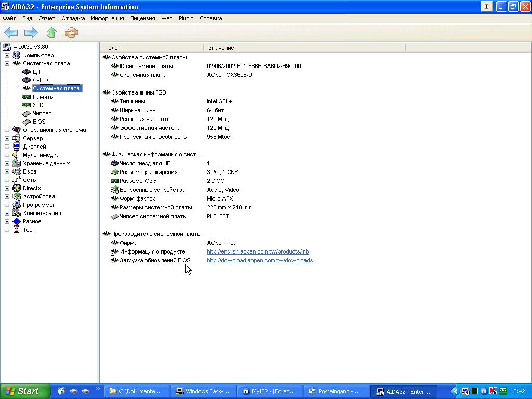Image resolution: width=532 pixels, height=399 pixels.
Task: Open the download.aopen.com.tw BIOS downloads link
Action: 260,261
